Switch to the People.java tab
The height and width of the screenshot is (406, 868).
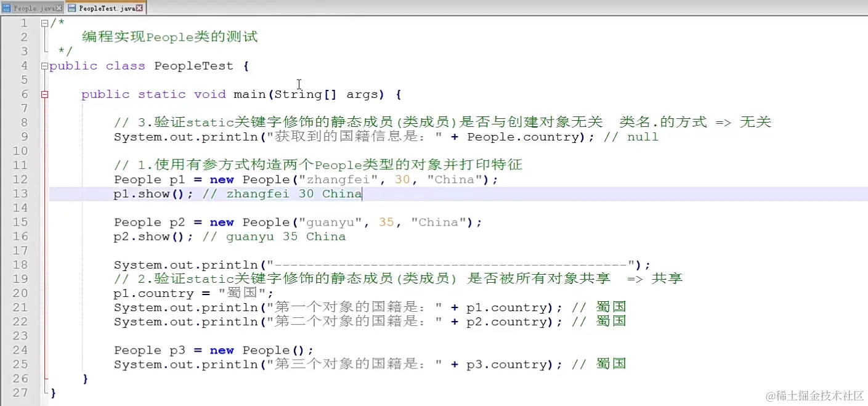point(31,8)
